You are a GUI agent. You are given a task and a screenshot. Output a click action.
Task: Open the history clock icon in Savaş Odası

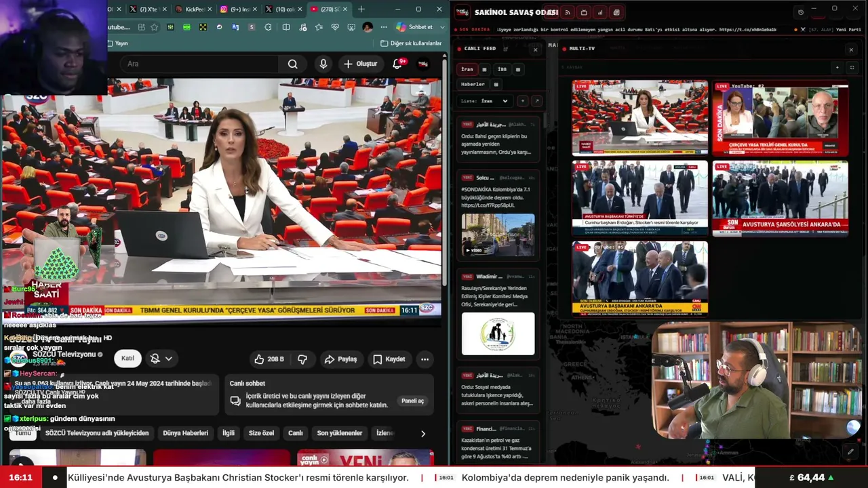coord(801,12)
